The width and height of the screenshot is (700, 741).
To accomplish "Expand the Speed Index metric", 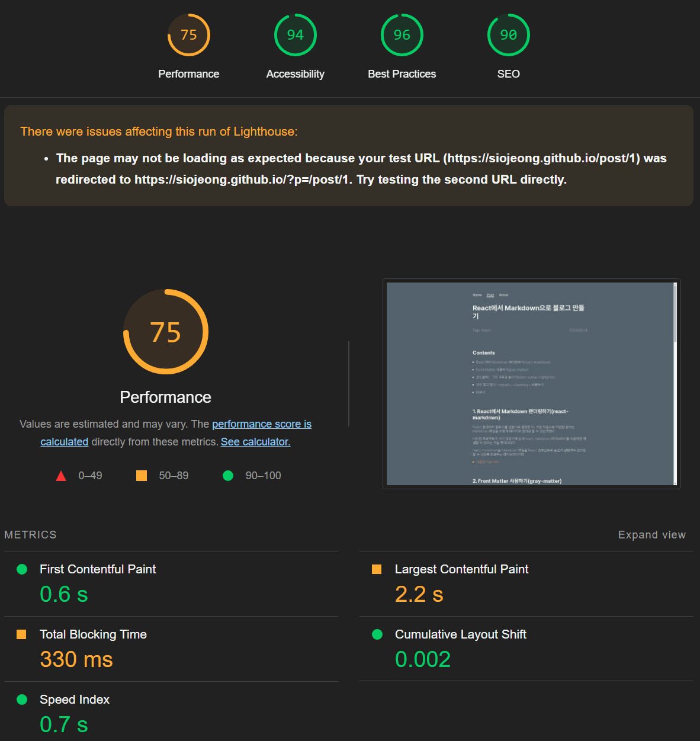I will (x=75, y=700).
